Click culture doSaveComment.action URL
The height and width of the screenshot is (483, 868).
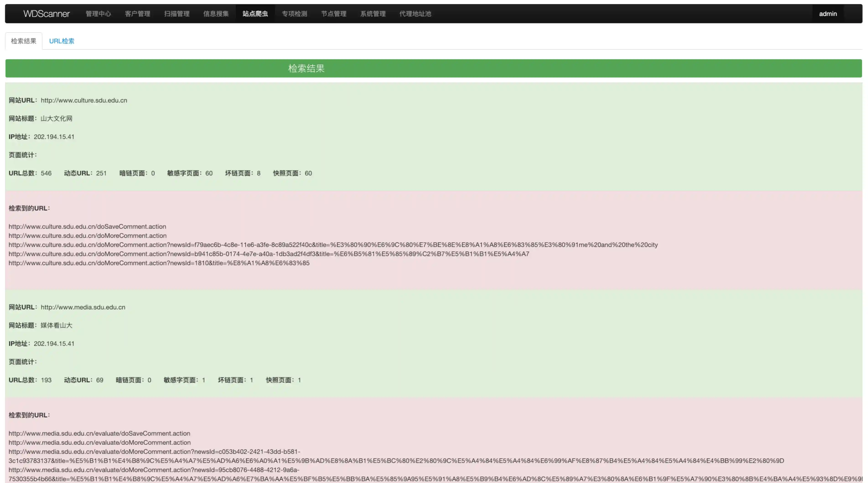click(x=87, y=227)
